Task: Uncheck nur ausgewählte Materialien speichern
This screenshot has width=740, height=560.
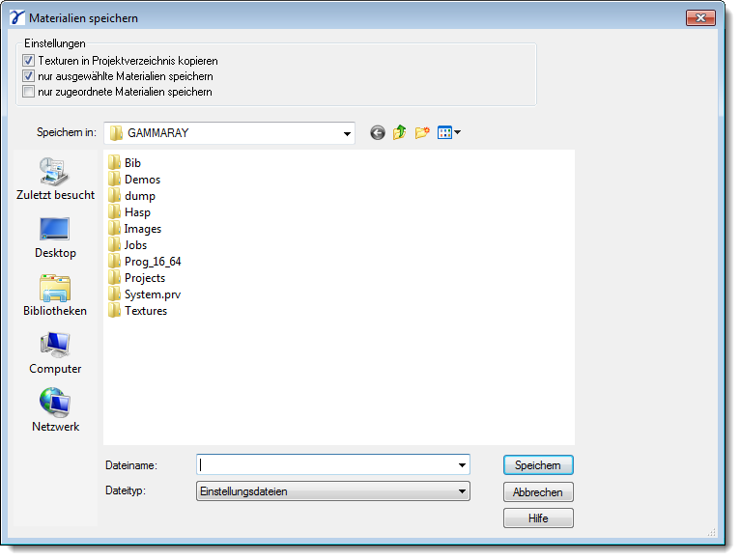Action: point(28,76)
